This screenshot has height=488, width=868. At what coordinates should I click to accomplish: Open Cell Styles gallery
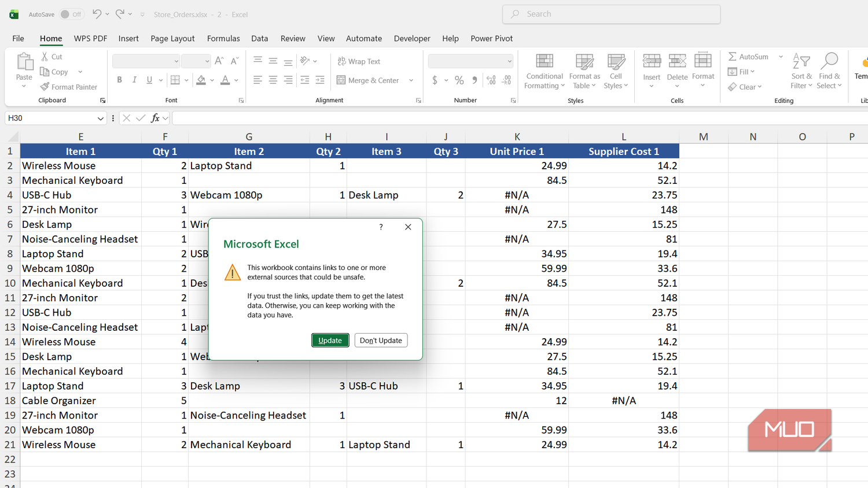[x=616, y=71]
